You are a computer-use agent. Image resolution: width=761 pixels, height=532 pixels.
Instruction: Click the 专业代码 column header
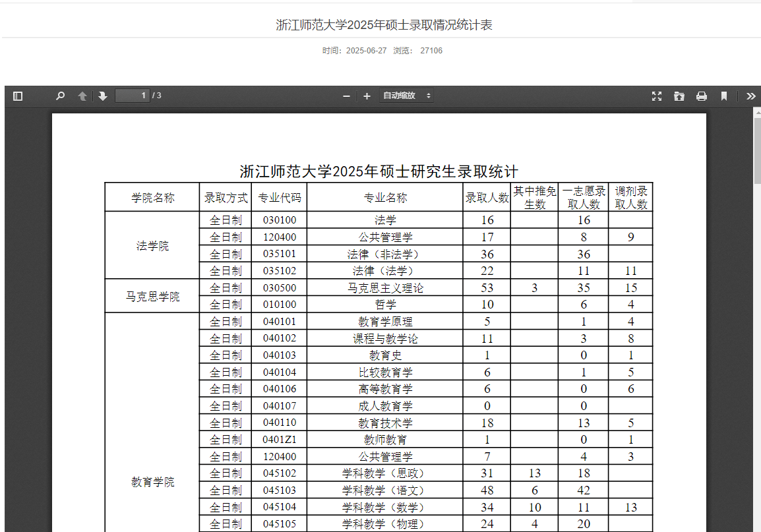pos(279,197)
